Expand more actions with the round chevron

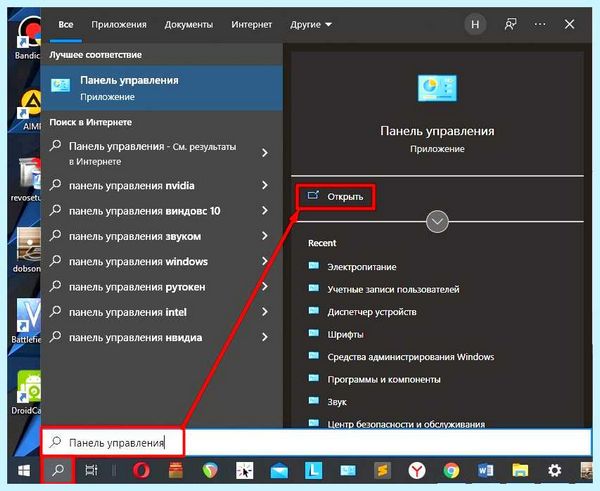coord(437,221)
